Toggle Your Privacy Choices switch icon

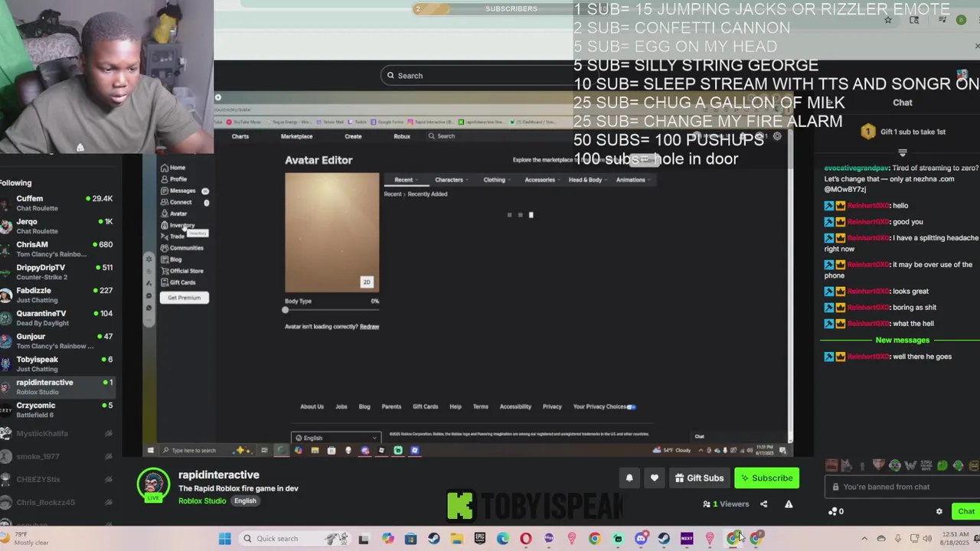click(x=631, y=407)
